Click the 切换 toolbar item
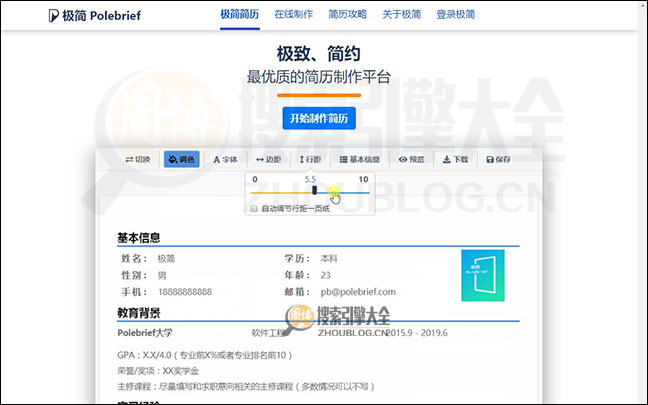Viewport: 648px width, 405px height. (x=138, y=159)
